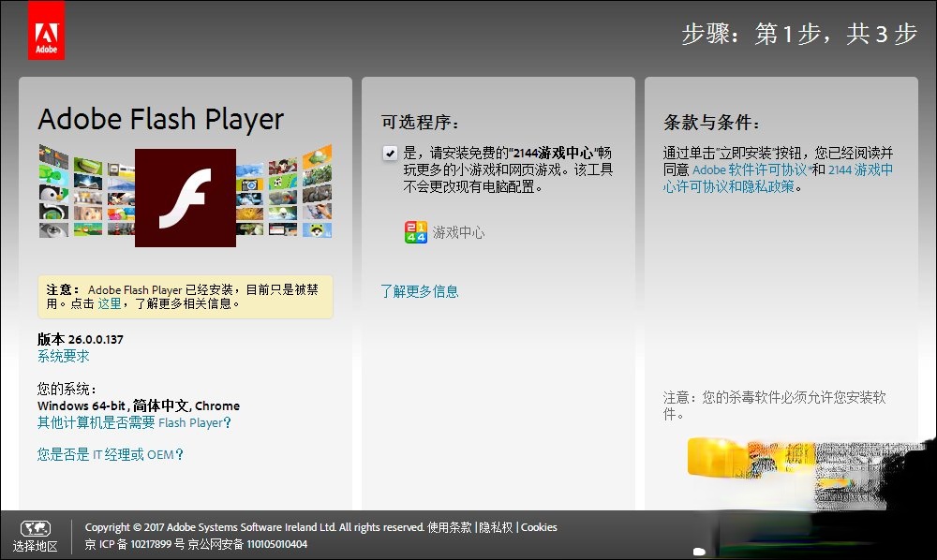Click 其他计算机是否需要 Flash Player? link
Screen dimensions: 937x560
(134, 422)
